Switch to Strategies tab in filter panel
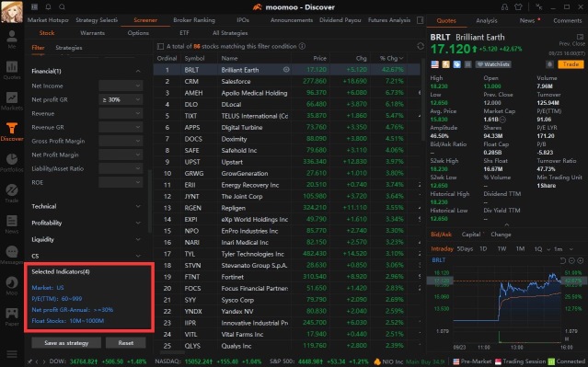588x367 pixels. [69, 48]
